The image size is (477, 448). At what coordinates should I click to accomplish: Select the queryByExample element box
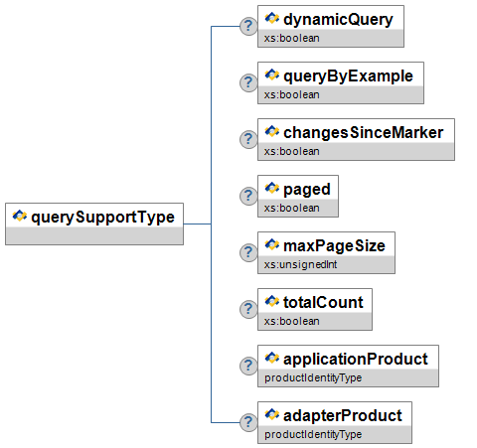pos(341,82)
